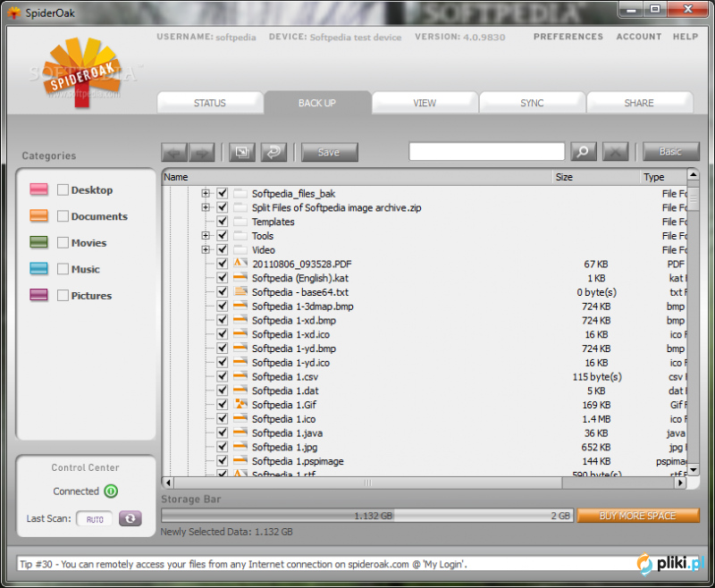Select the BACK UP tab
The image size is (715, 588).
click(x=317, y=103)
